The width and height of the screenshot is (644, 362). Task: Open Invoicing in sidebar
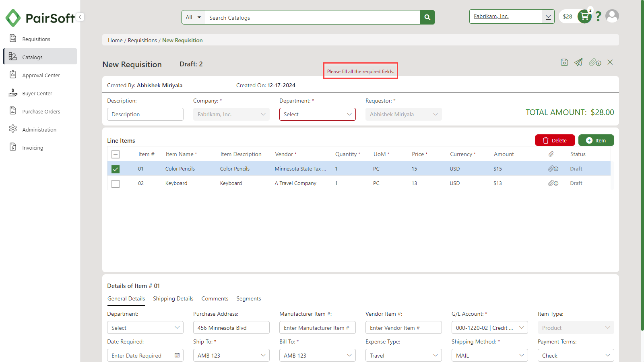pyautogui.click(x=40, y=148)
